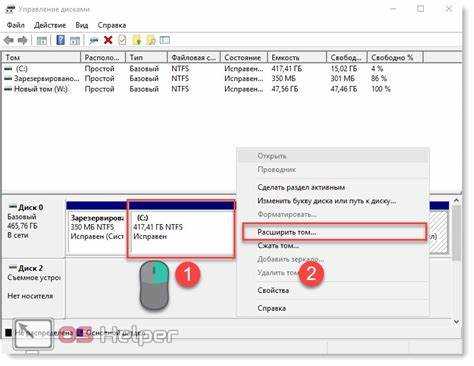Select the (C:) 417,41 ГБ NTFS partition block
Screen dimensions: 474x366
pyautogui.click(x=181, y=229)
